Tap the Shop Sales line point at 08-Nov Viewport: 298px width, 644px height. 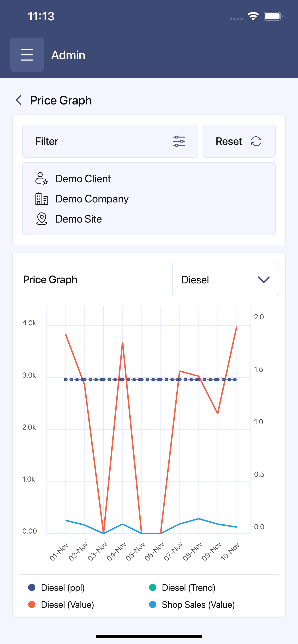point(199,518)
